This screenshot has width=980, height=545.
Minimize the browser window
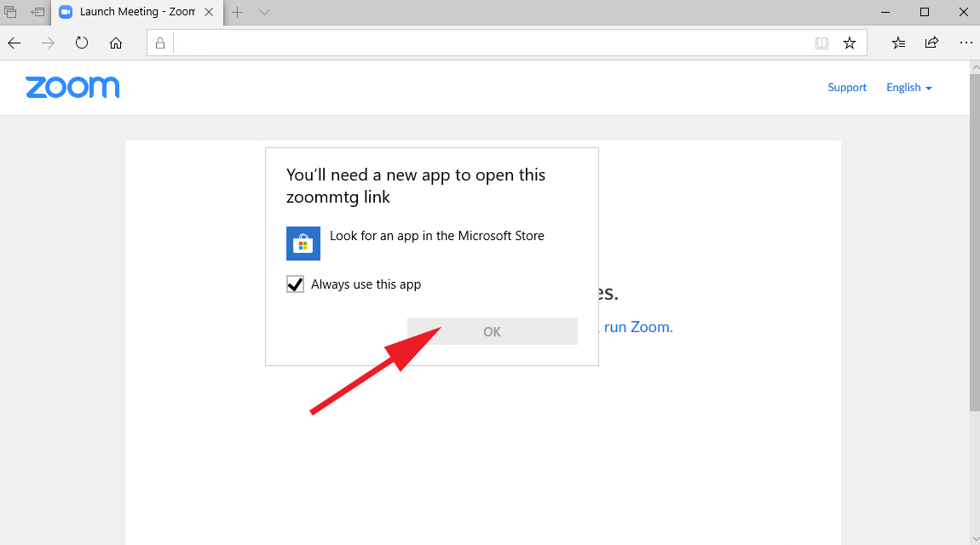[x=885, y=12]
